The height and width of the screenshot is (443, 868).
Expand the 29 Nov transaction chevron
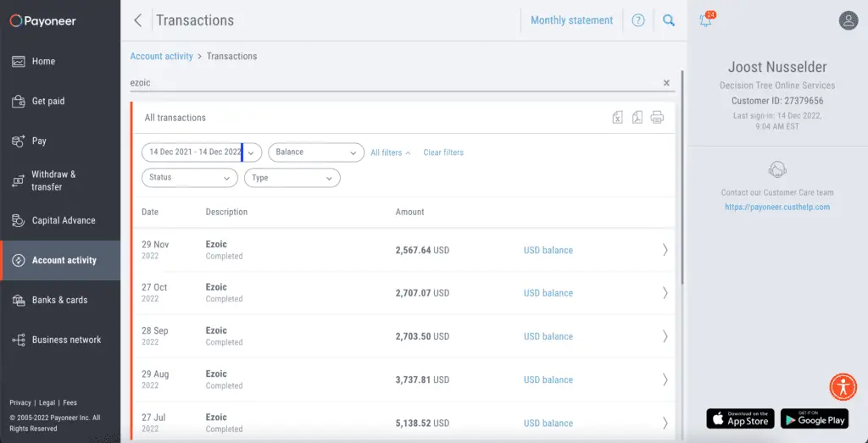665,250
